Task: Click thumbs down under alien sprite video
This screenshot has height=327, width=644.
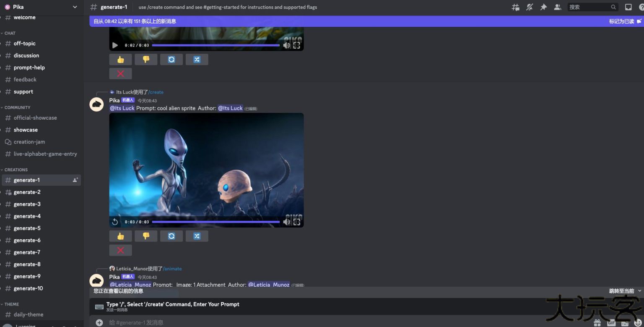Action: 146,236
